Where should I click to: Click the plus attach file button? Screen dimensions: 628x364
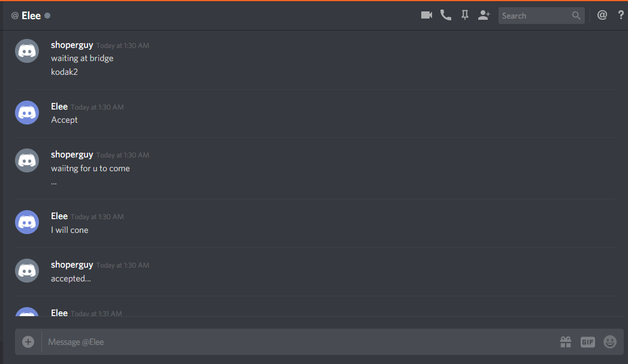28,342
